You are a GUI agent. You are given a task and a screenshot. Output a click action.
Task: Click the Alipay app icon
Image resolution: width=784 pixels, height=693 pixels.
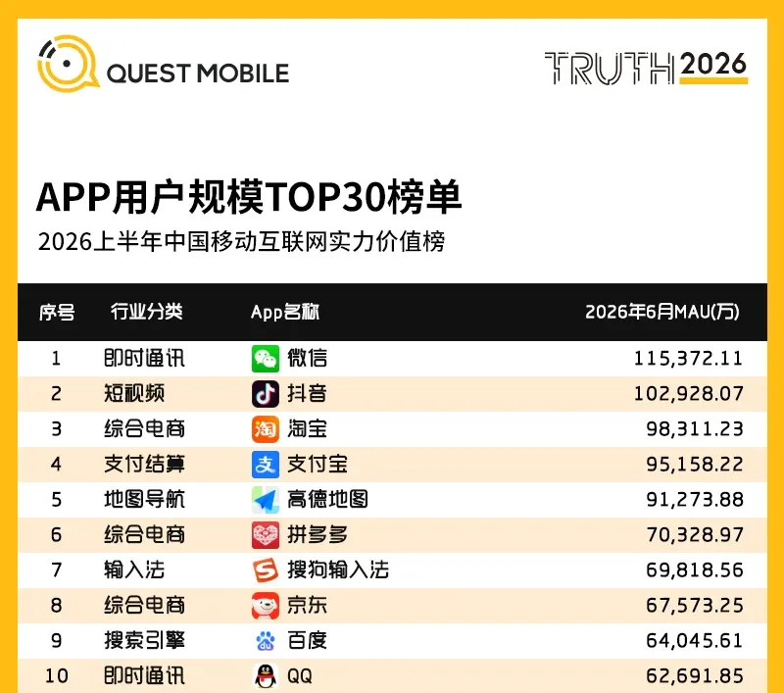click(265, 464)
